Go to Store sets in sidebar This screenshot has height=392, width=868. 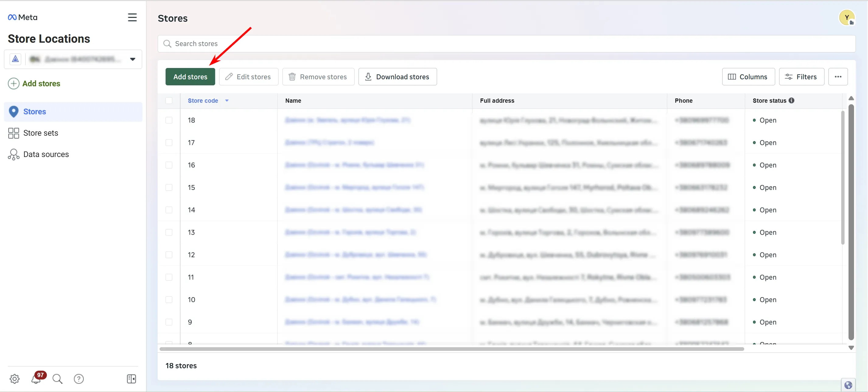point(40,133)
